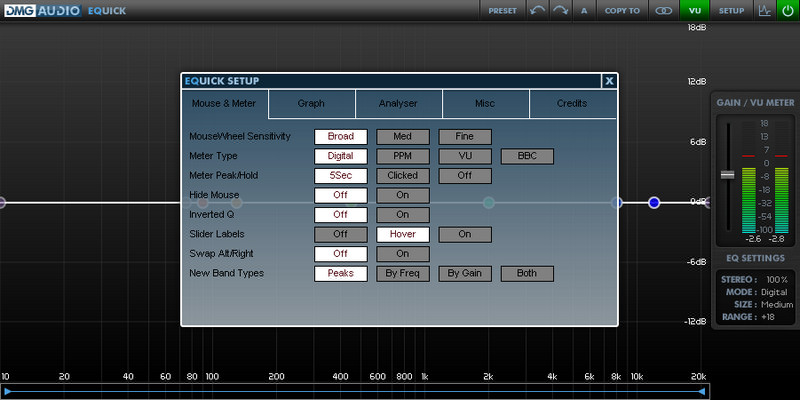
Task: Open the COPY TO menu
Action: click(622, 10)
